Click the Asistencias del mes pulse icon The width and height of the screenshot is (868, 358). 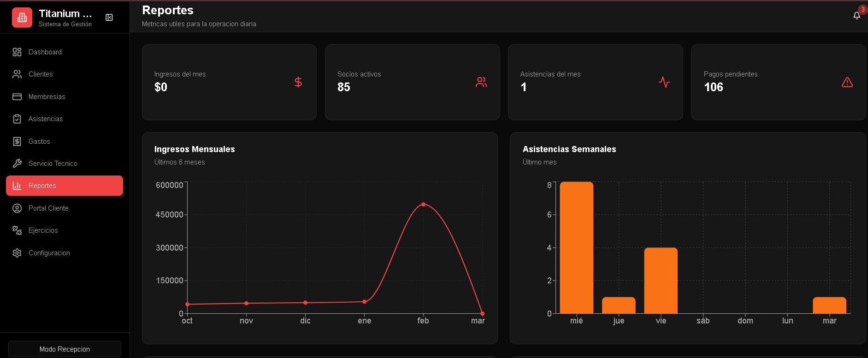click(664, 82)
